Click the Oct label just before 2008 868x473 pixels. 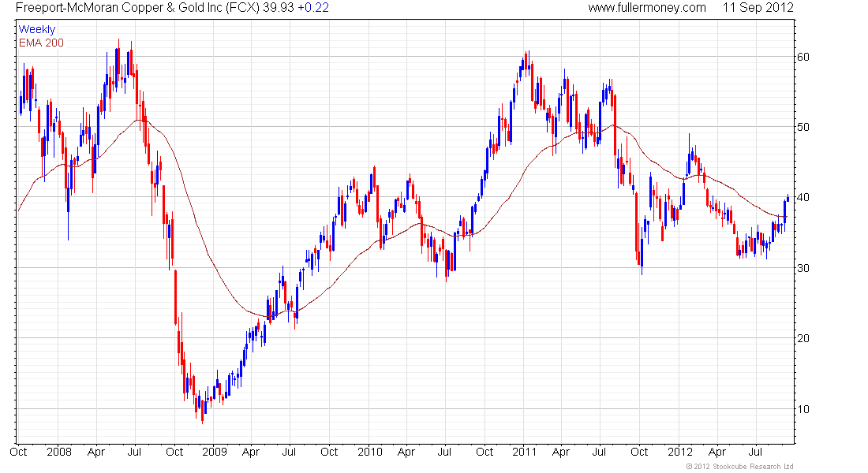coord(18,452)
